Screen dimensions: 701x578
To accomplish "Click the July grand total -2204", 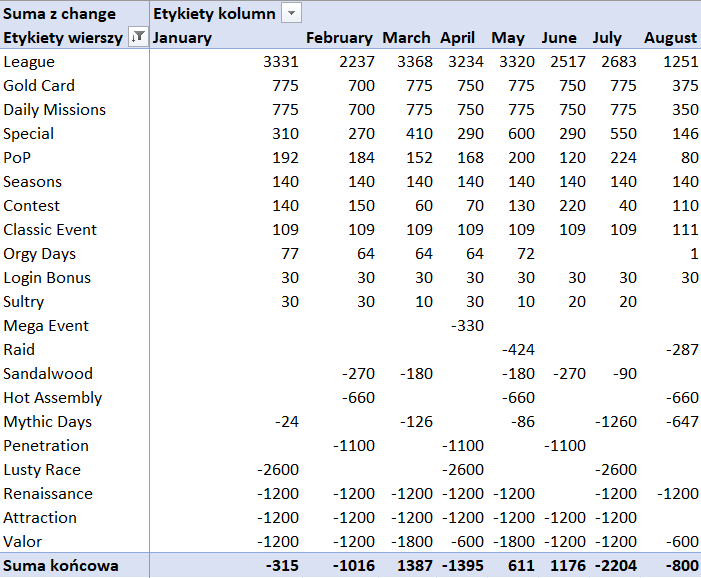I will [x=615, y=566].
